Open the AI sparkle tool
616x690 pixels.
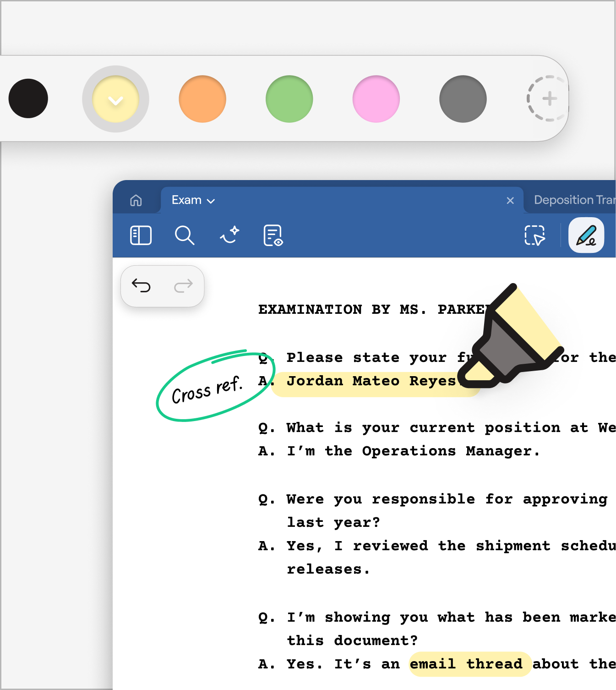229,235
